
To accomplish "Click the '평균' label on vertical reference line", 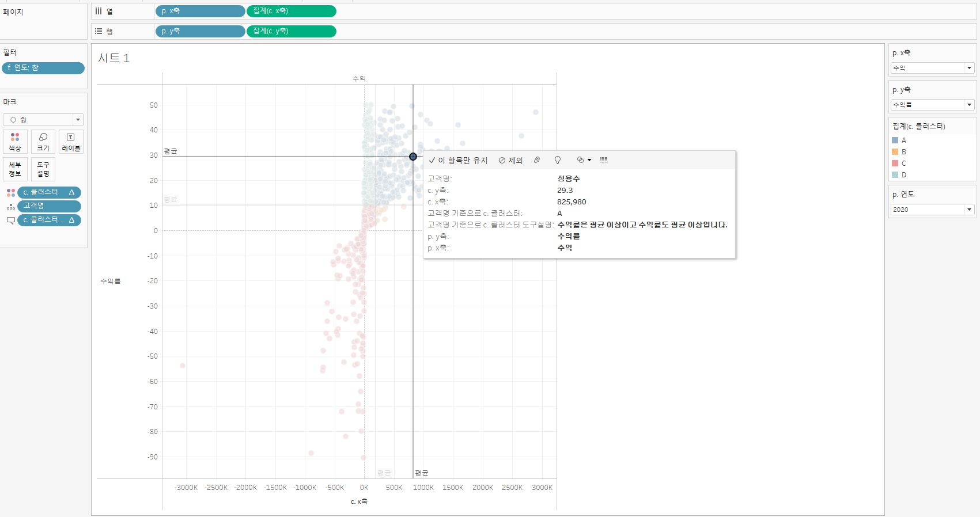I will [422, 473].
